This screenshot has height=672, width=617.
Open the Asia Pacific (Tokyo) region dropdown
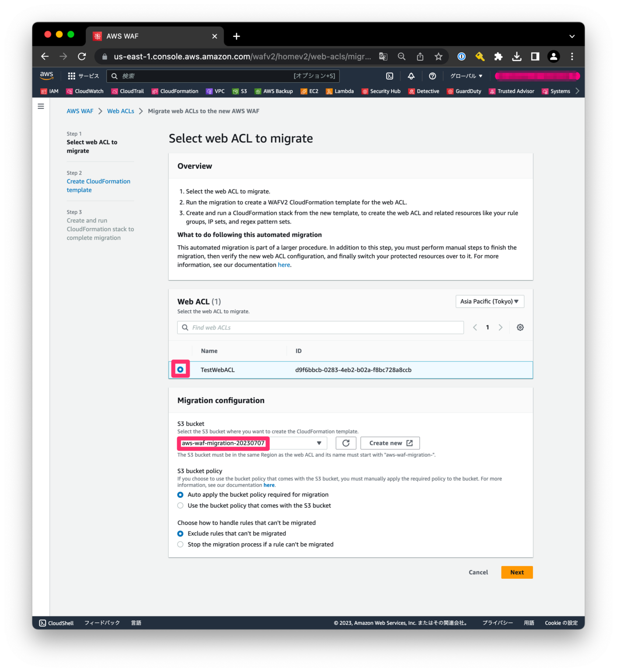pyautogui.click(x=490, y=301)
